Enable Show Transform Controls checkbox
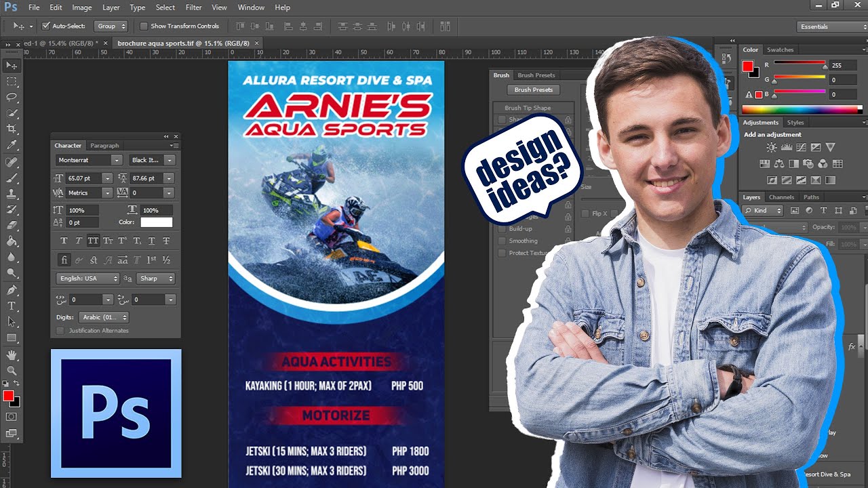868x488 pixels. click(x=144, y=26)
